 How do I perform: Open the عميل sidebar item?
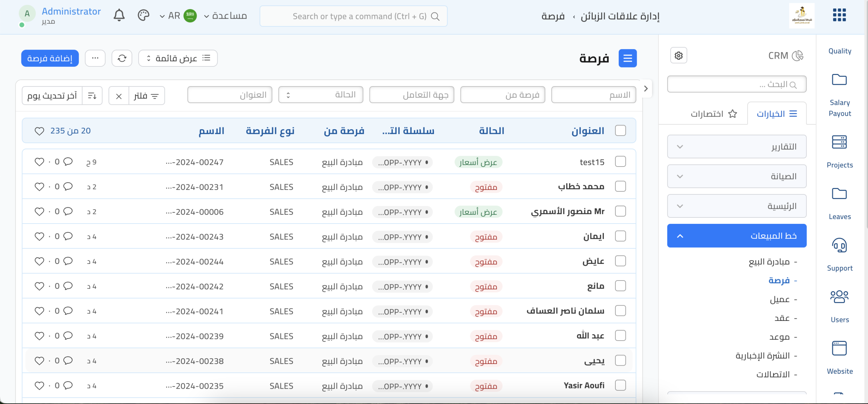click(x=780, y=300)
